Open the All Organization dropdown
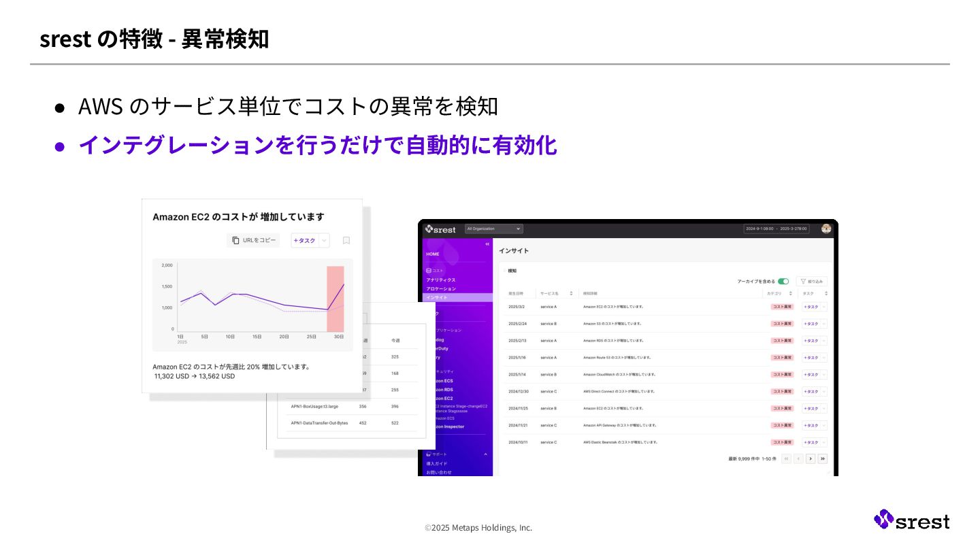The image size is (980, 551). 494,229
